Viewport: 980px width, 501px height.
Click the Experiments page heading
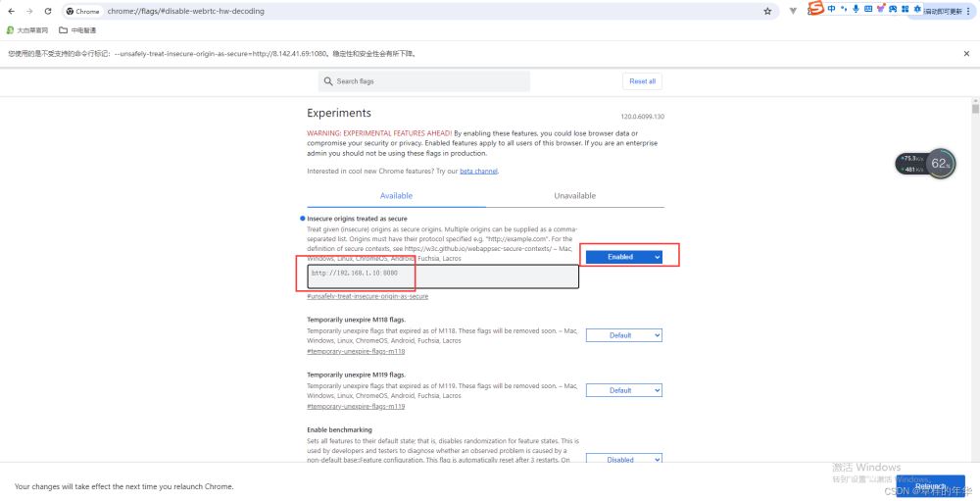[x=339, y=113]
